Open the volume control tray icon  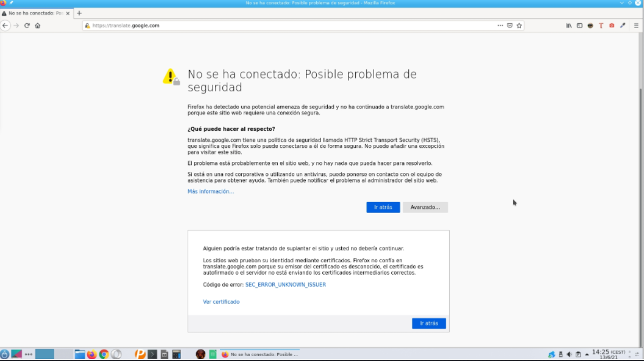pyautogui.click(x=569, y=354)
